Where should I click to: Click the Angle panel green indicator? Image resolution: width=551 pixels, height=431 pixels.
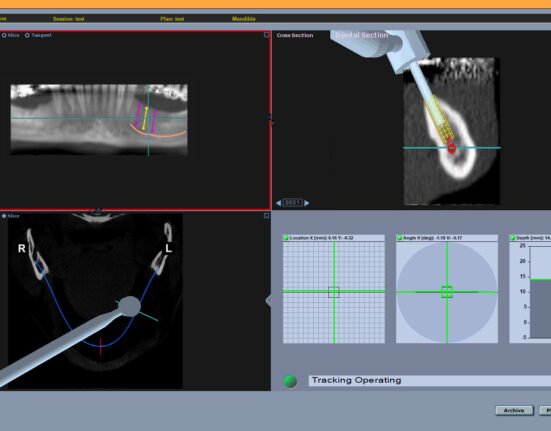click(399, 238)
